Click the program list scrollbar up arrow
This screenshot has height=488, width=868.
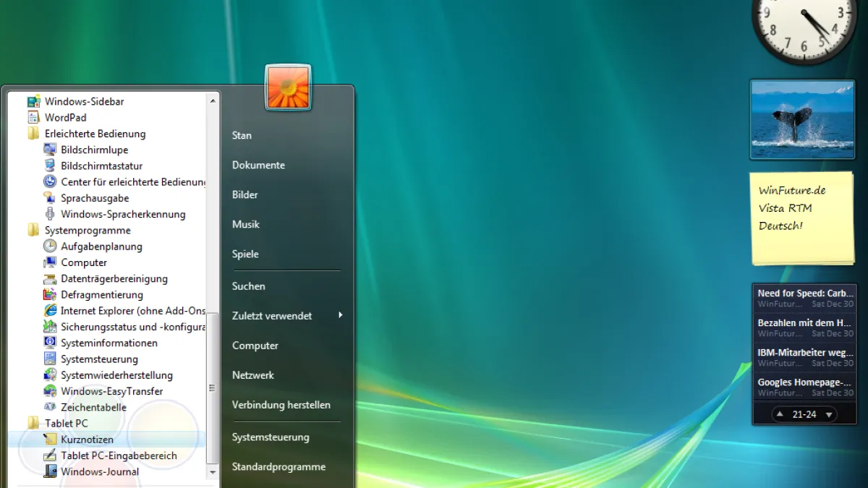(213, 100)
